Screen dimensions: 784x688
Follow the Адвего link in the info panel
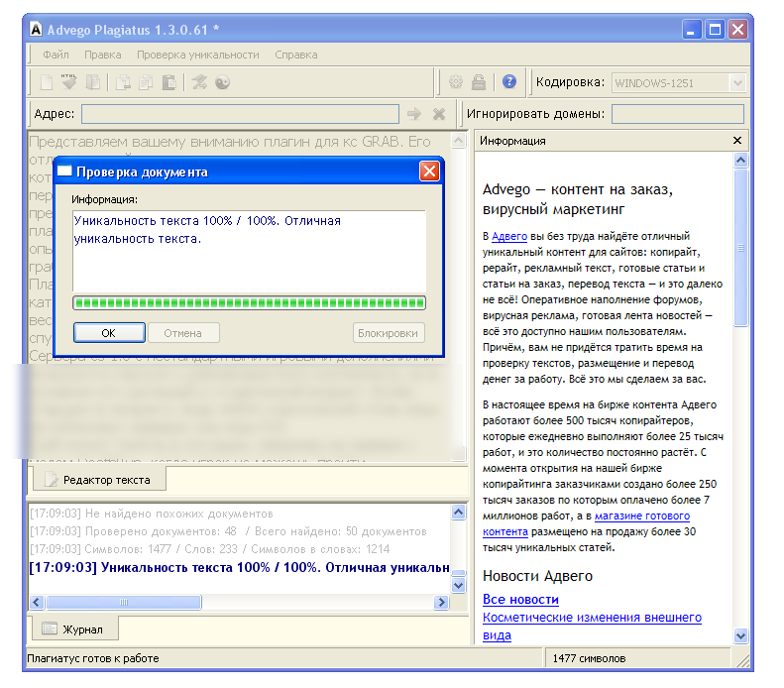509,236
